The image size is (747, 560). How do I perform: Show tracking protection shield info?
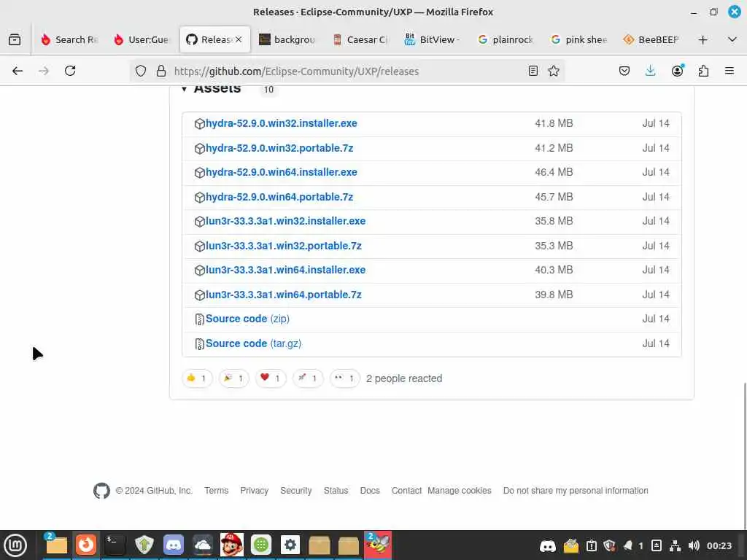[141, 71]
